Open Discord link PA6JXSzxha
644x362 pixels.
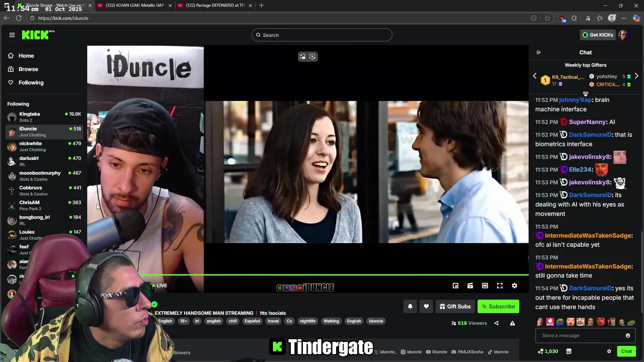pos(467,352)
